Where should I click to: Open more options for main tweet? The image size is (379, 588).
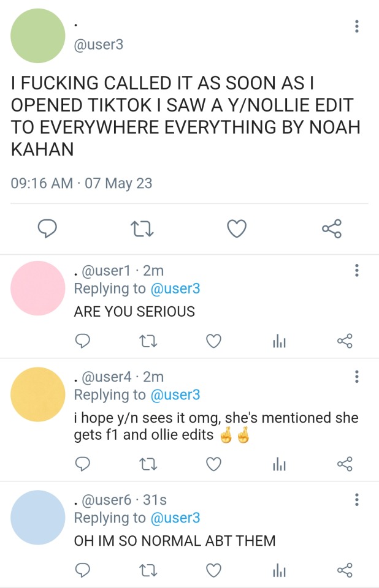point(357,26)
